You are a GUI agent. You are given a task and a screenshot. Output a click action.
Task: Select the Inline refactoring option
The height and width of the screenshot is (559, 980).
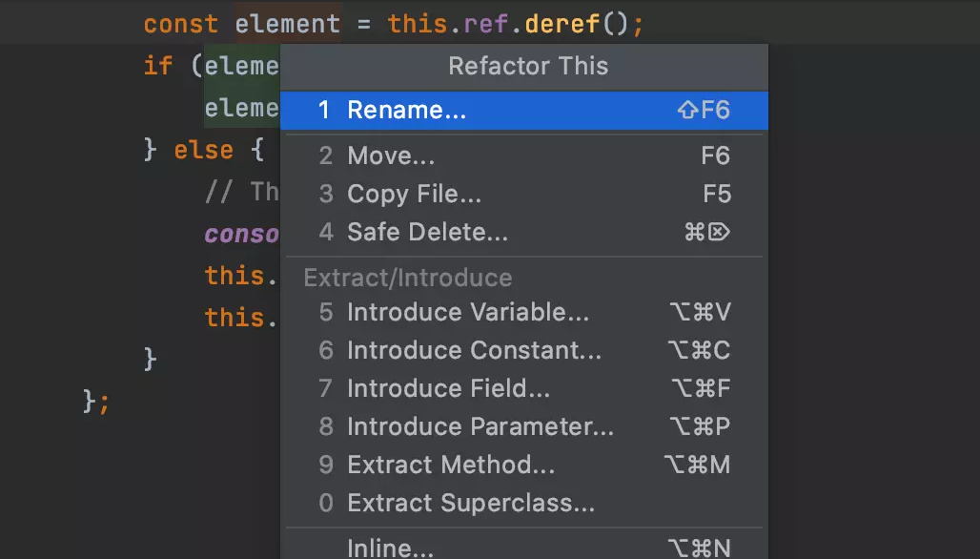coord(391,547)
